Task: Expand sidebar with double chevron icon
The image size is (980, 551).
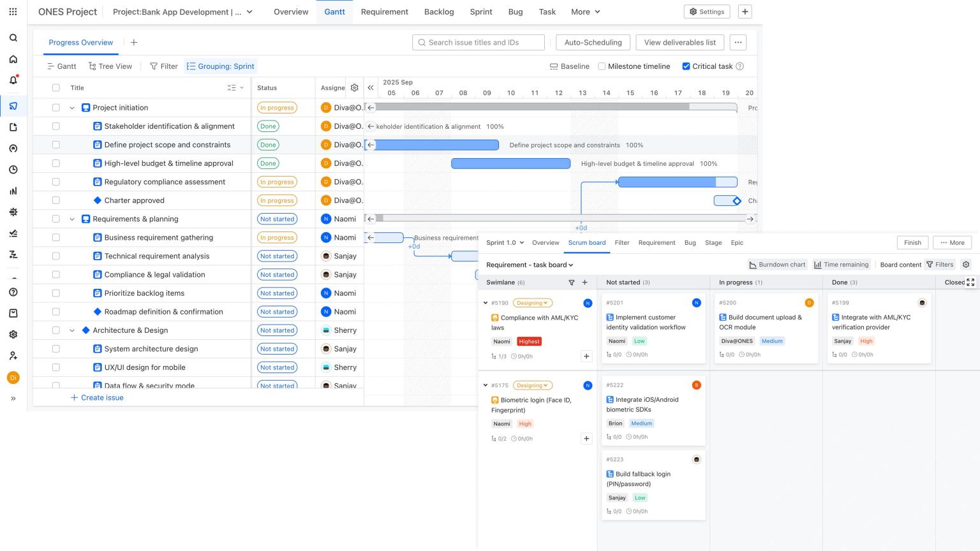Action: coord(13,399)
